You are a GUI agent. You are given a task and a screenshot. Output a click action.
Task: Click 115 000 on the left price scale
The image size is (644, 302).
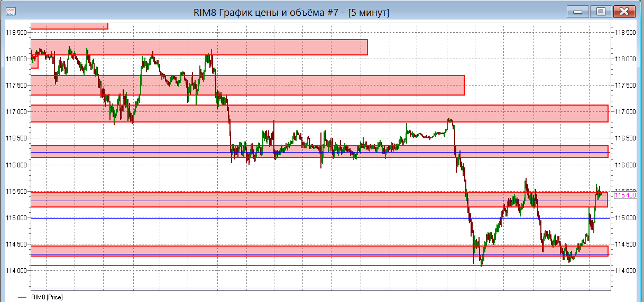click(16, 218)
